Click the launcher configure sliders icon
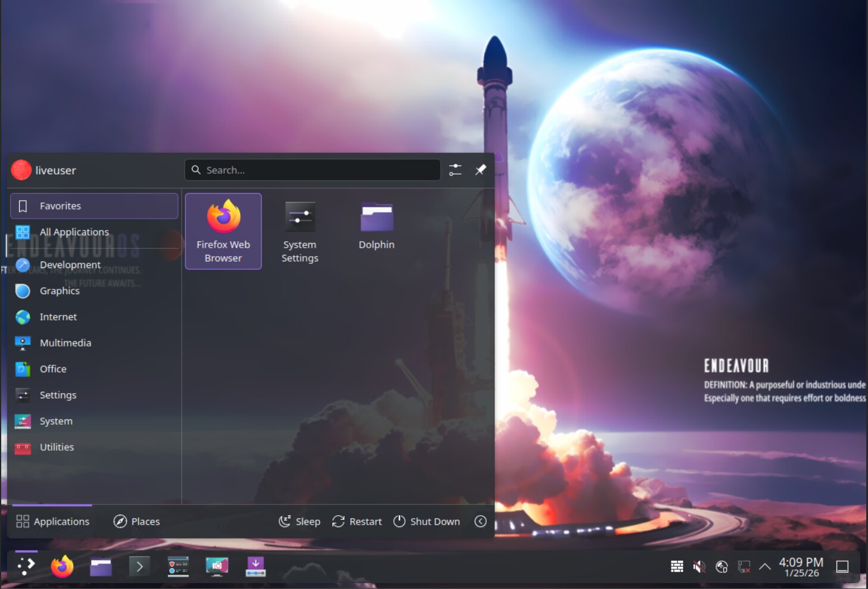The width and height of the screenshot is (868, 589). tap(455, 170)
